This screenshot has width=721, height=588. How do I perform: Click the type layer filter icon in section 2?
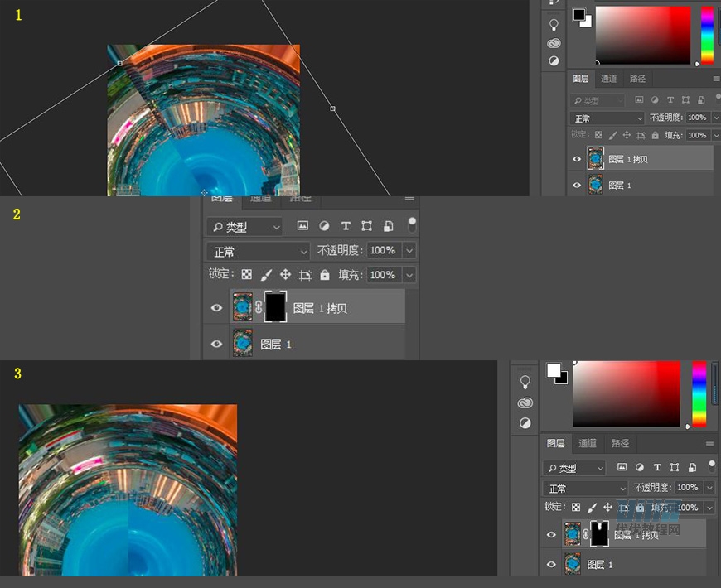(346, 226)
